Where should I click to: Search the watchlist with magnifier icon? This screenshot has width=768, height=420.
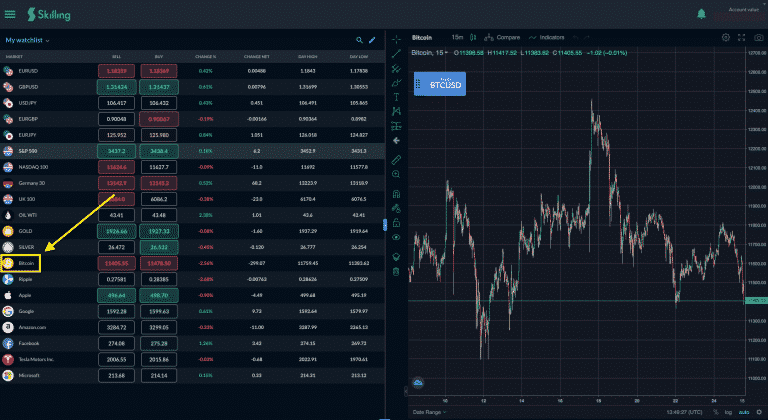tap(359, 40)
